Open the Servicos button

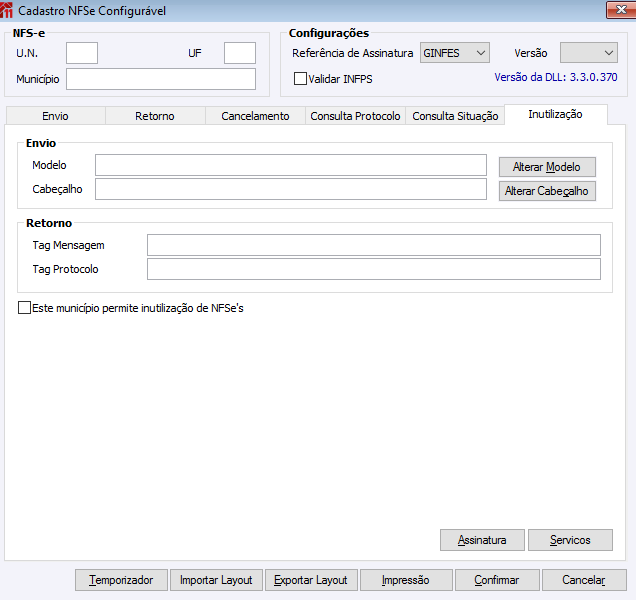tap(570, 540)
